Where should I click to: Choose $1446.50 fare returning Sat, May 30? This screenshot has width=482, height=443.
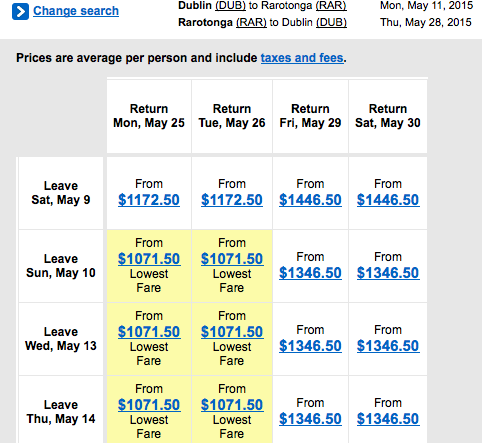(x=388, y=200)
